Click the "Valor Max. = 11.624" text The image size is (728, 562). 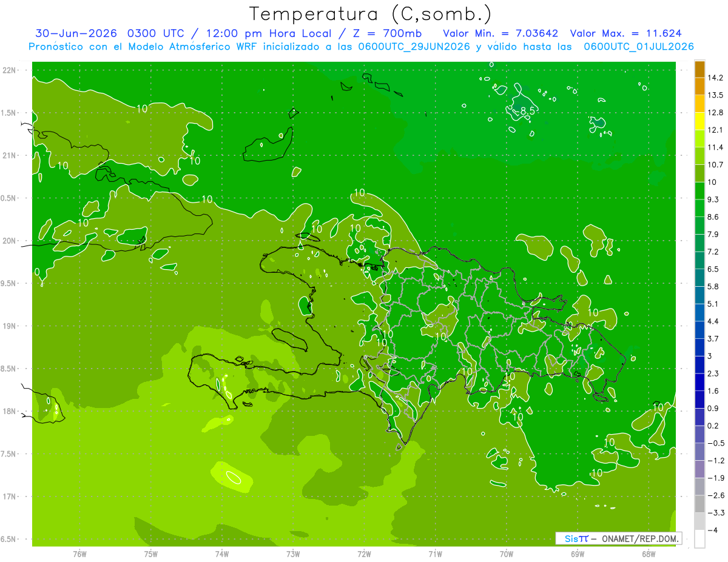point(625,33)
